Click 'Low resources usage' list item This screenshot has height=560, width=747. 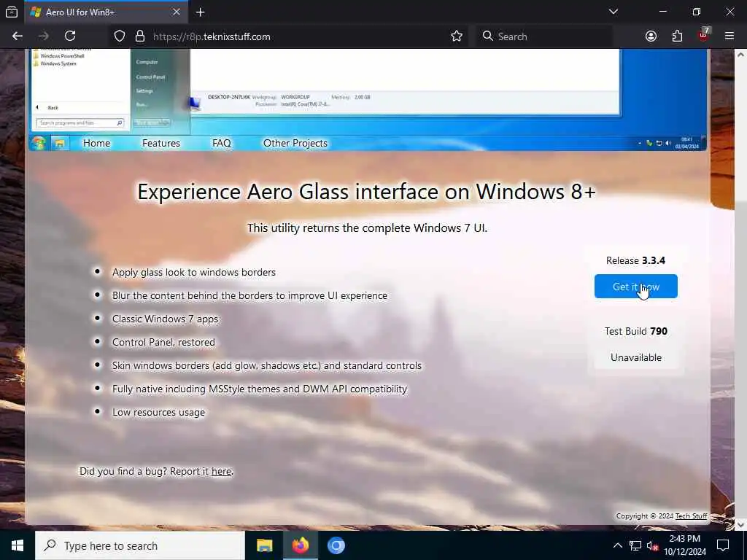coord(158,413)
